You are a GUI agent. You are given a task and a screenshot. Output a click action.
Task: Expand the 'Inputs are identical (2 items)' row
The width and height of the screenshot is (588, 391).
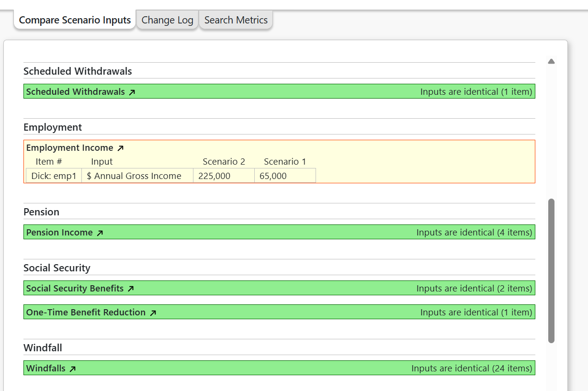474,289
